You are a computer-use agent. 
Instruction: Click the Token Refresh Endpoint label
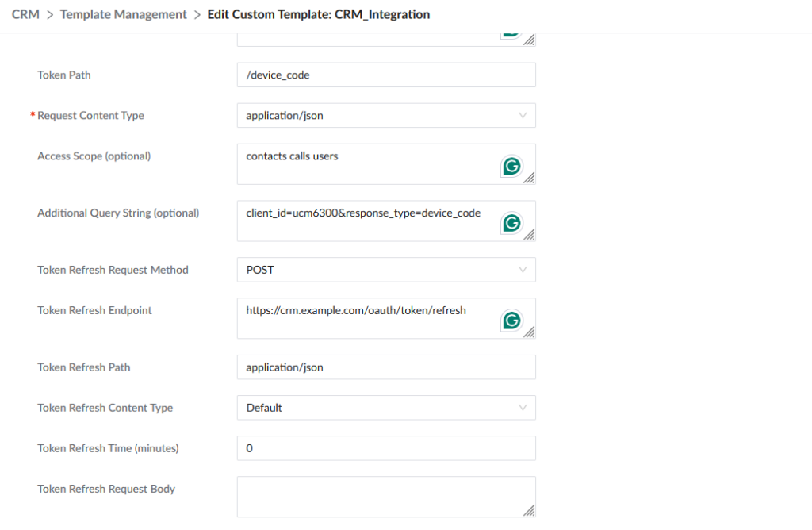click(95, 310)
